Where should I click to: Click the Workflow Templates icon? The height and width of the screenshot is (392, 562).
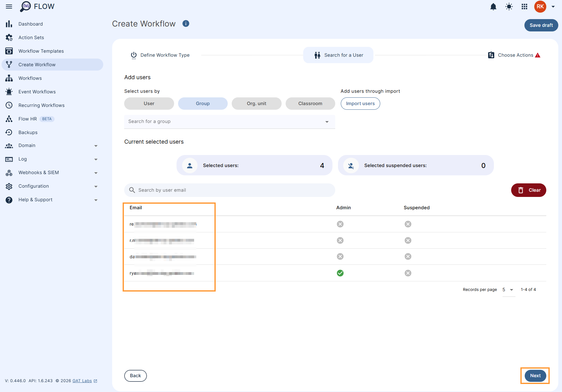pyautogui.click(x=9, y=51)
